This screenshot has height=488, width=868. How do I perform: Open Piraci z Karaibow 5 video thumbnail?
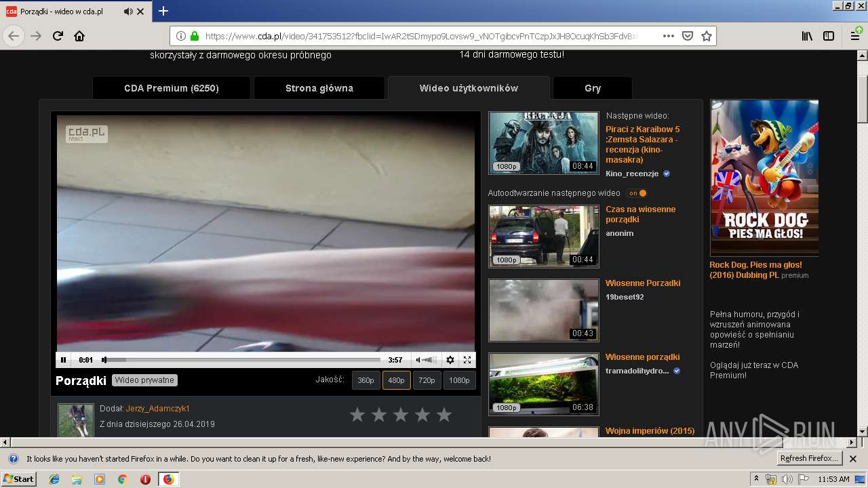click(x=544, y=142)
